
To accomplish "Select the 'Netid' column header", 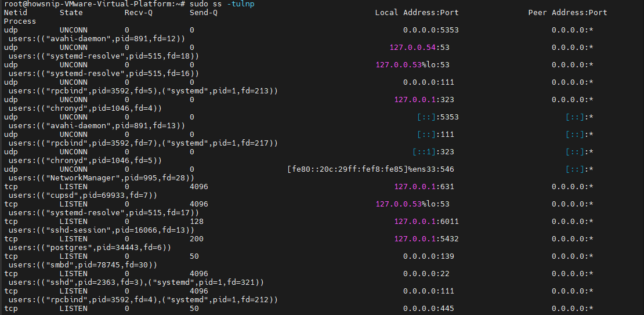I will point(16,13).
